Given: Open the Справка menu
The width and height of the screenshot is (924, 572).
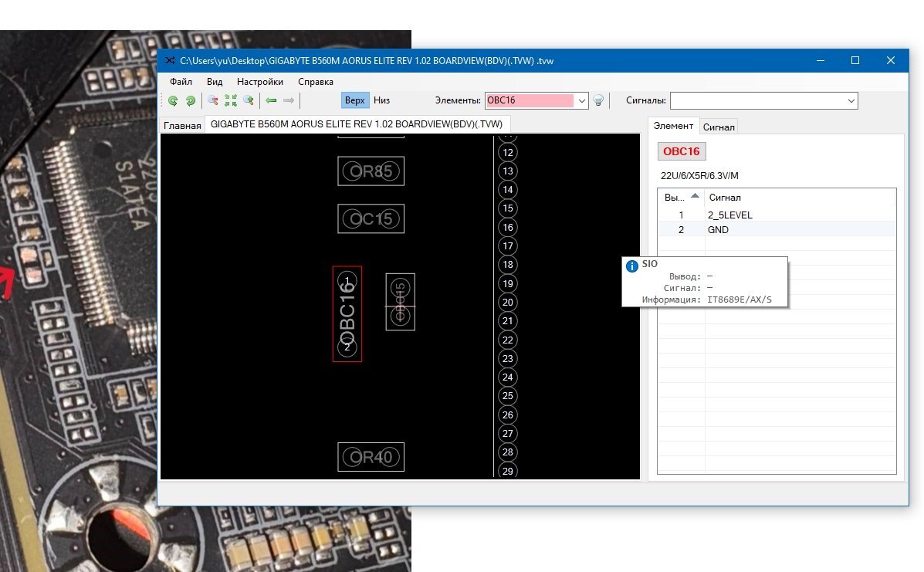Looking at the screenshot, I should click(316, 82).
